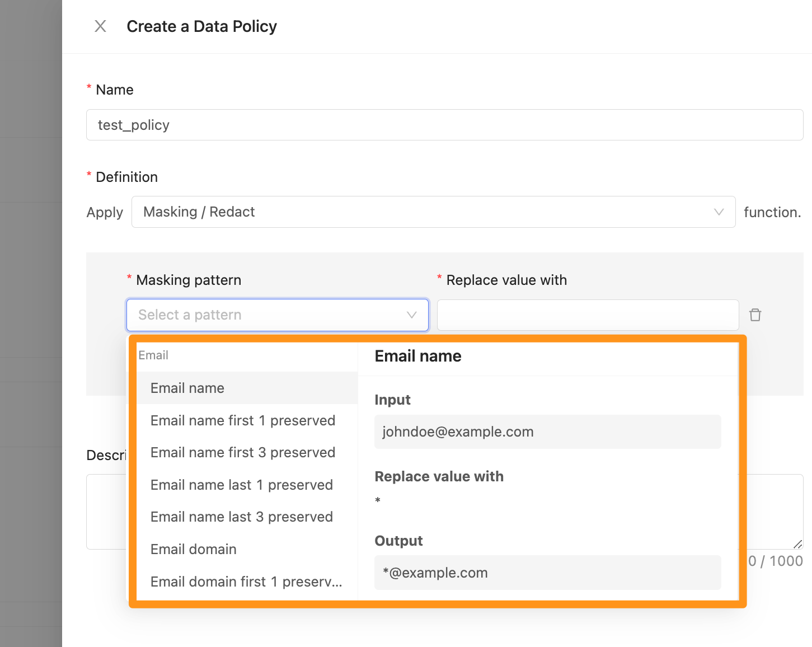Click the Definition section label
The height and width of the screenshot is (647, 812).
tap(127, 177)
